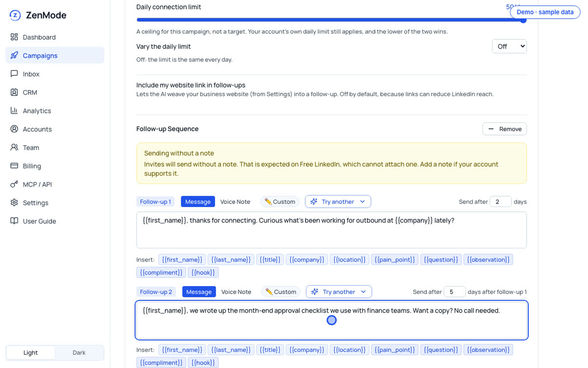Viewport: 588px width, 368px height.
Task: Insert {{first_name}} into Follow-up 2
Action: tap(182, 350)
